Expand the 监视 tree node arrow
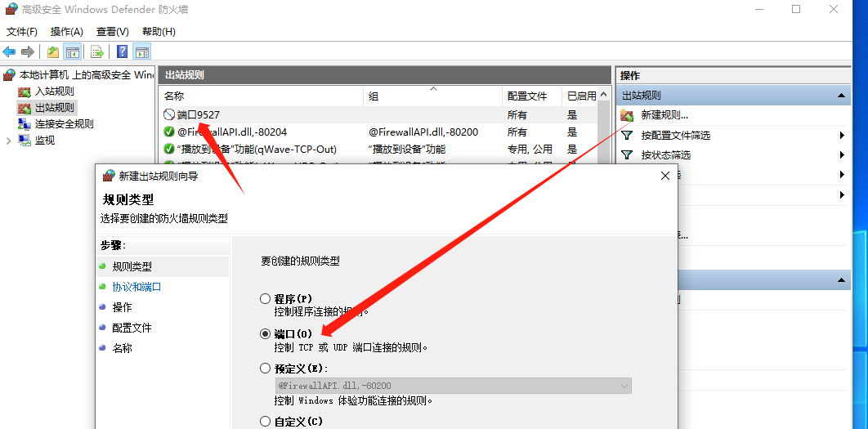Viewport: 868px width, 429px height. 8,141
